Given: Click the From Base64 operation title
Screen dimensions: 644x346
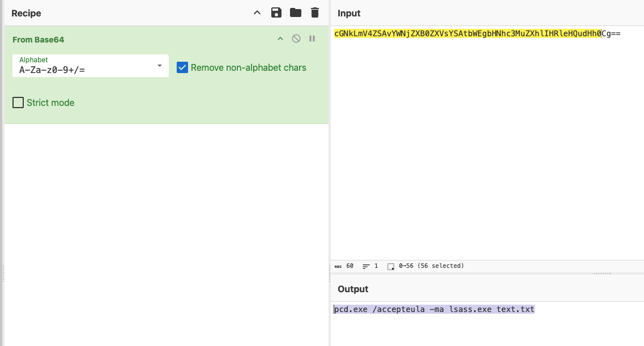Looking at the screenshot, I should click(38, 40).
